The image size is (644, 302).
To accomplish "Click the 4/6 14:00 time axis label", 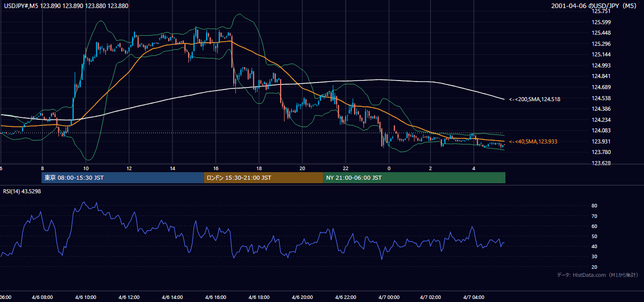I will pos(172,297).
